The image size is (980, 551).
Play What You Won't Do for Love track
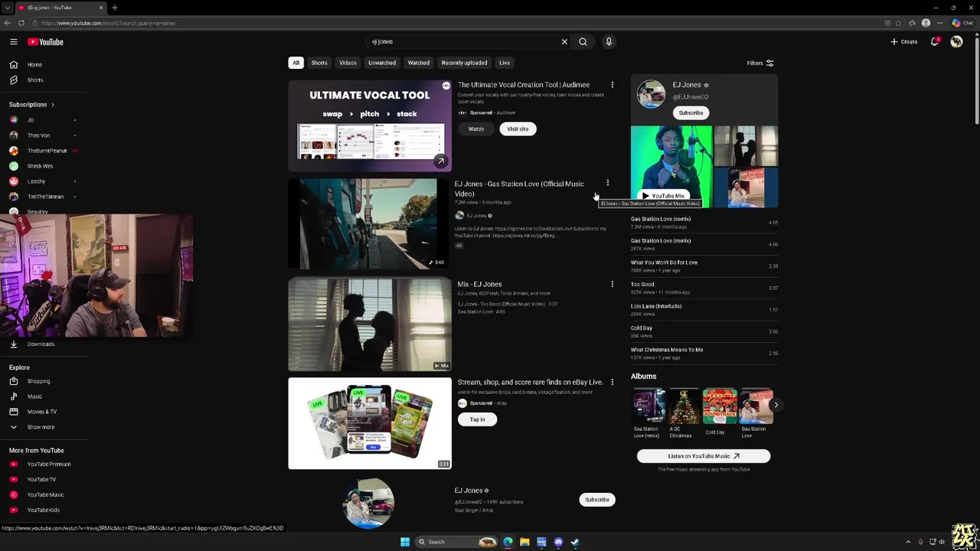tap(704, 266)
